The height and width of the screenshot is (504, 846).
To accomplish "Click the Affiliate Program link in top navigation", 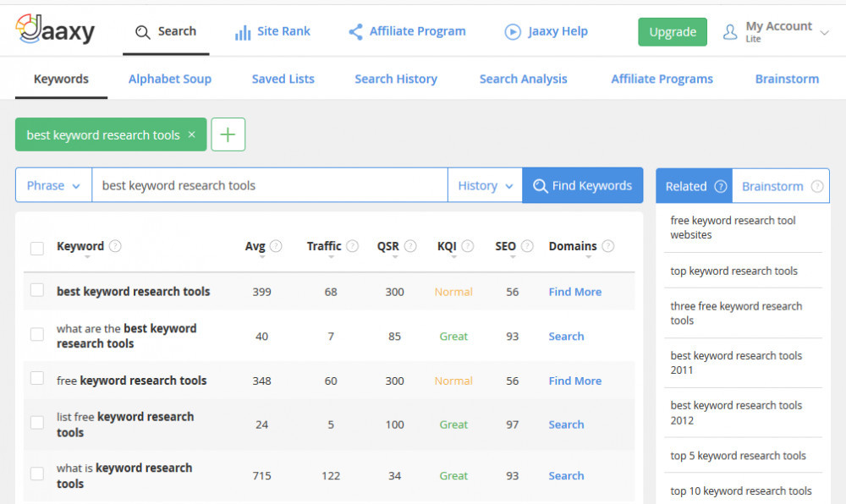I will point(418,32).
